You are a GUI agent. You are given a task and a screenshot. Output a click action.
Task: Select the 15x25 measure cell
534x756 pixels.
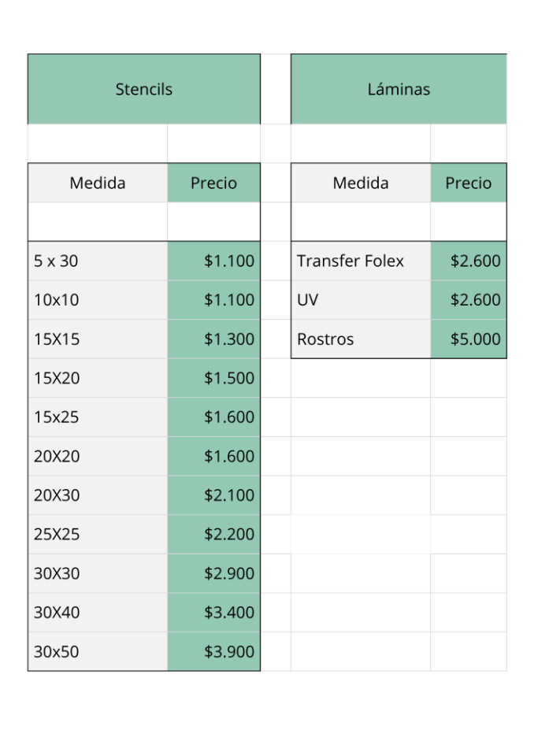98,417
